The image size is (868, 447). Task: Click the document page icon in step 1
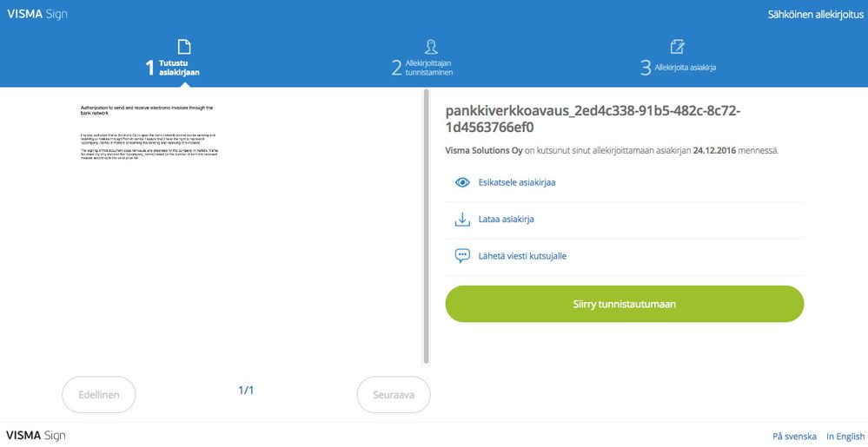(x=184, y=47)
